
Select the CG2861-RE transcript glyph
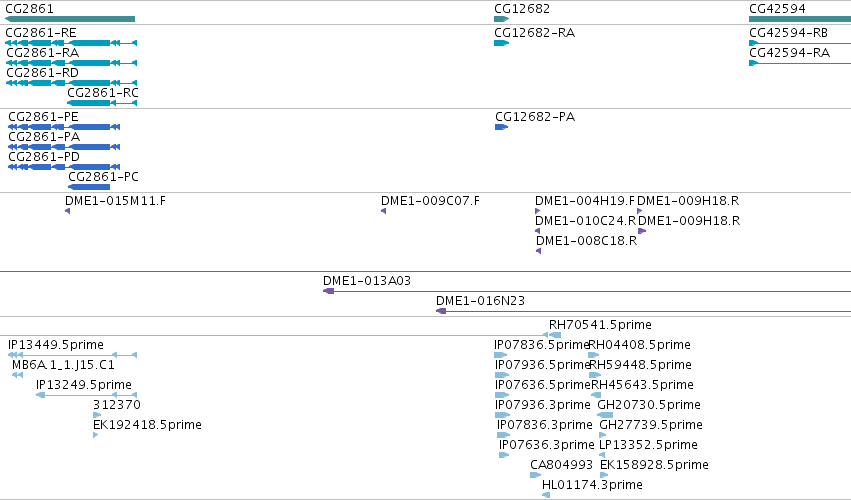pyautogui.click(x=71, y=43)
